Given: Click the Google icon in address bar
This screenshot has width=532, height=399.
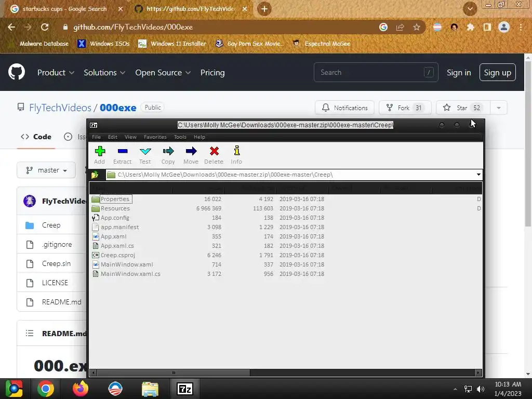Looking at the screenshot, I should tap(383, 27).
